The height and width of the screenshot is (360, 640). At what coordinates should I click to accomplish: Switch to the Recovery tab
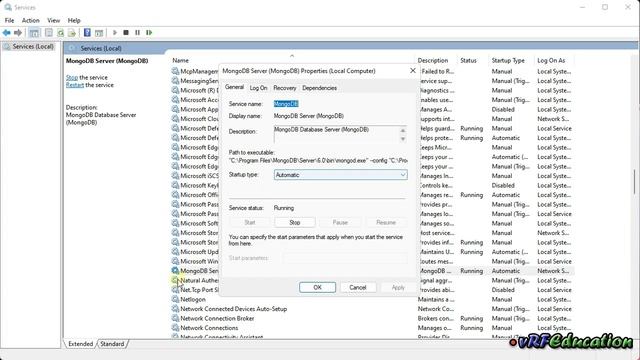[x=284, y=88]
